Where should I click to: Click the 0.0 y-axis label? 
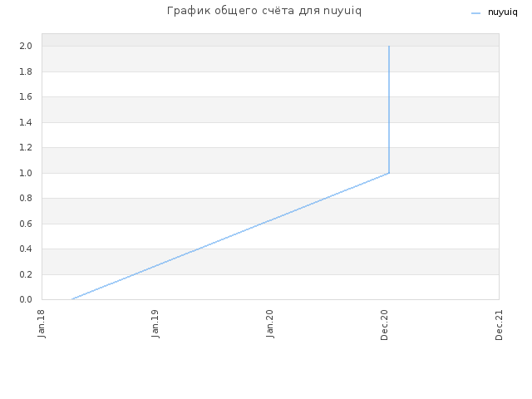pyautogui.click(x=26, y=299)
